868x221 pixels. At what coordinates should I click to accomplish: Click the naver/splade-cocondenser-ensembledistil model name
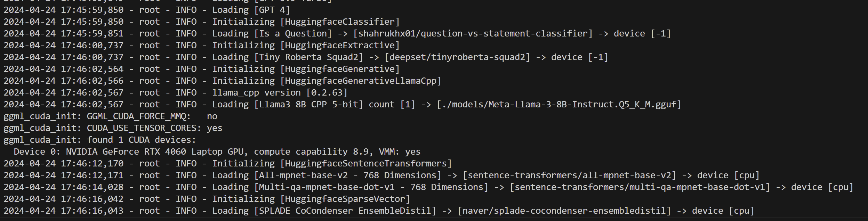click(x=564, y=211)
